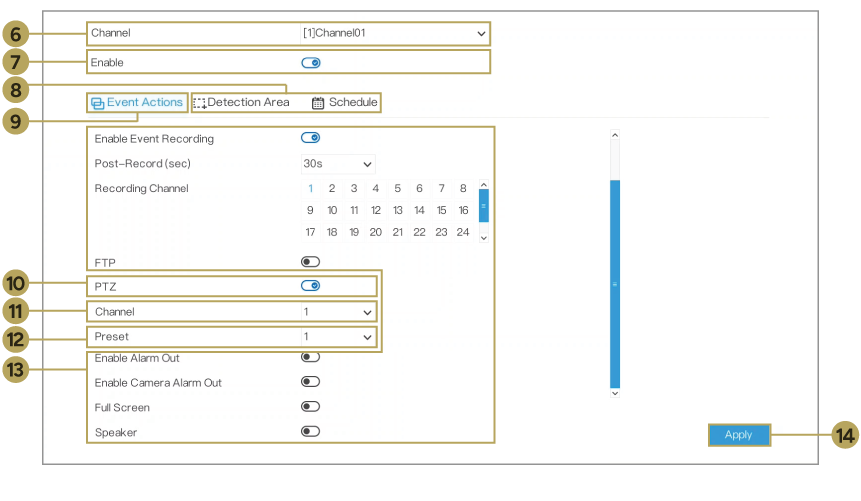
Task: Select recording channel 14
Action: click(420, 210)
